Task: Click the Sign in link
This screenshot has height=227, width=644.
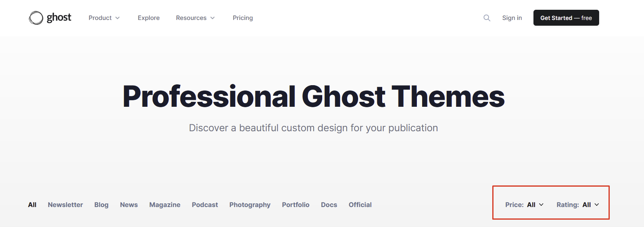Action: click(512, 18)
